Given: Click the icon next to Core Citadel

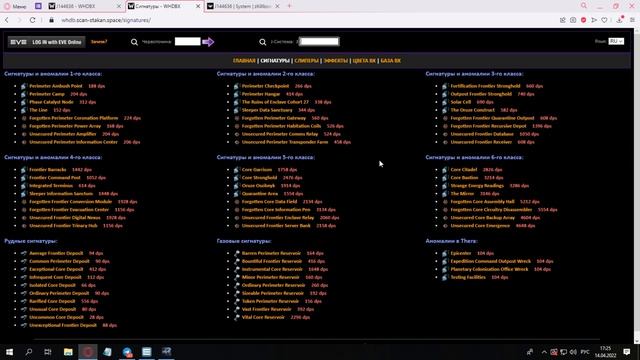Looking at the screenshot, I should [x=445, y=170].
